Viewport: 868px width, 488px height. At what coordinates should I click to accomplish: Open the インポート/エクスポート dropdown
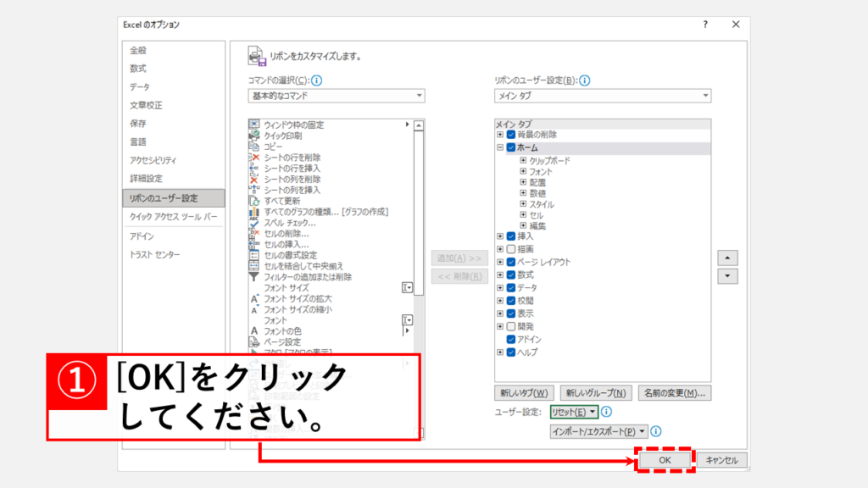coord(598,431)
